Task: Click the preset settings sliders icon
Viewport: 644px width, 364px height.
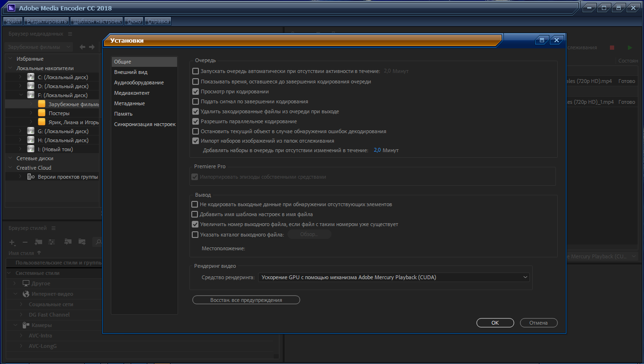Action: tap(52, 242)
